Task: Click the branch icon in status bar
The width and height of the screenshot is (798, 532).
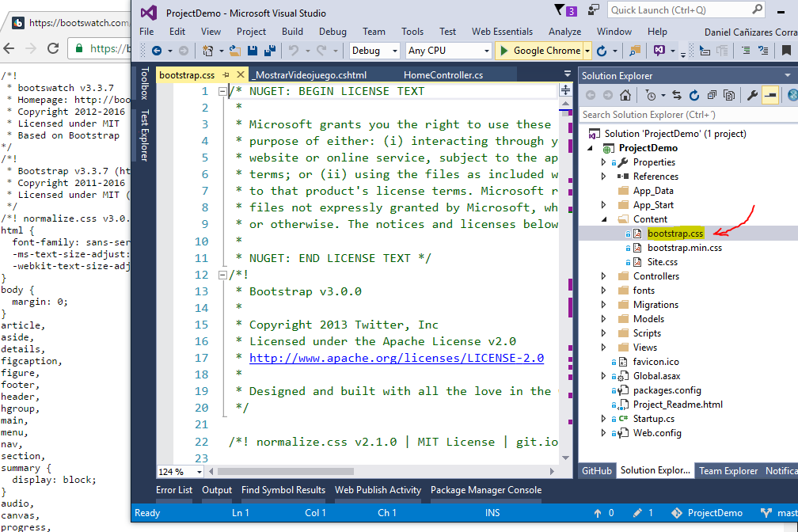Action: tap(766, 513)
